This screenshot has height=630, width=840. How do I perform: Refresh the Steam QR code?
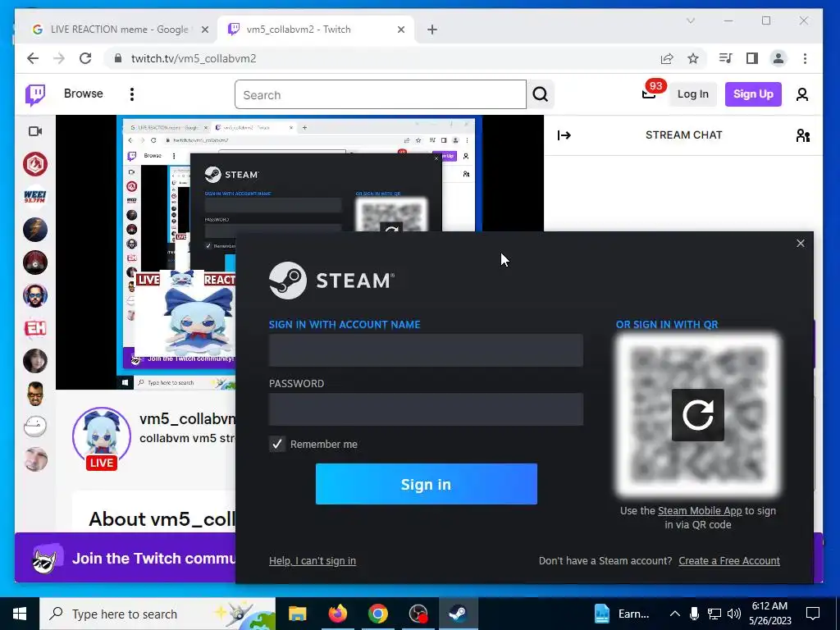tap(697, 414)
